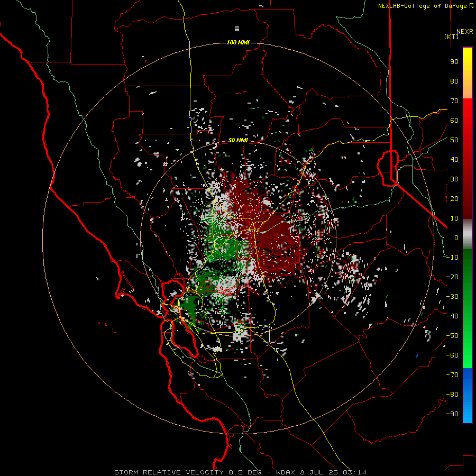Click the -70 value on the velocity scale

[452, 375]
